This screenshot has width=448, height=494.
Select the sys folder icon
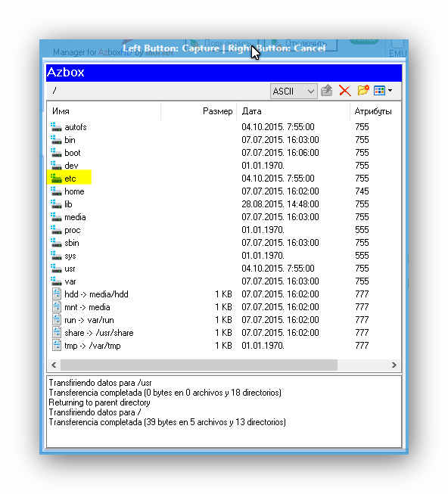[x=56, y=256]
